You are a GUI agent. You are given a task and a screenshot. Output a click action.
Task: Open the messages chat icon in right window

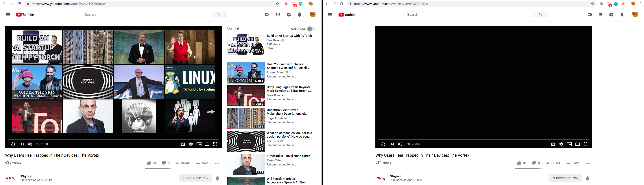(611, 15)
